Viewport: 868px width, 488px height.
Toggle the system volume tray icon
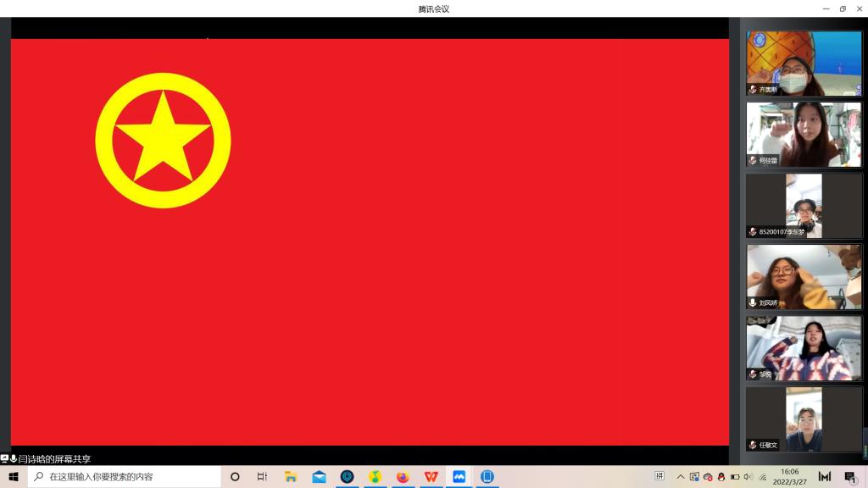point(748,477)
